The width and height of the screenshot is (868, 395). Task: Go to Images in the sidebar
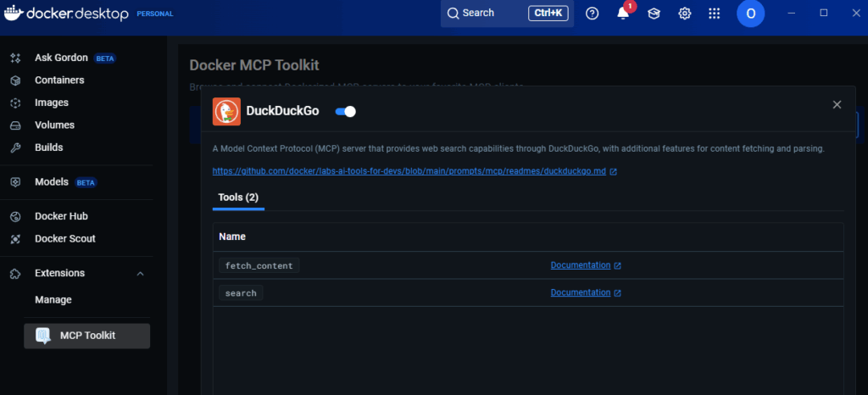click(x=52, y=103)
